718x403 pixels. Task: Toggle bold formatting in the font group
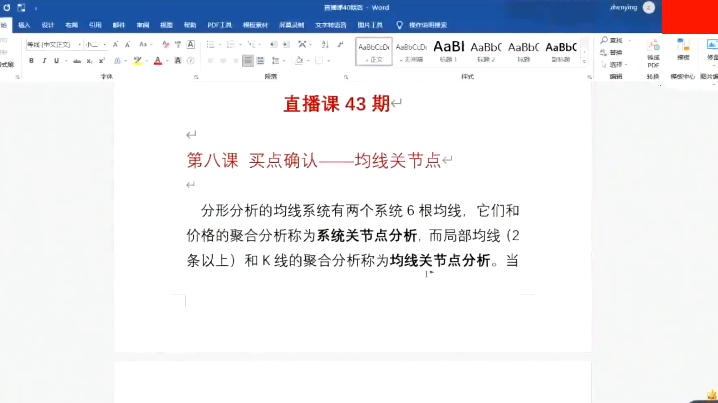(x=31, y=61)
